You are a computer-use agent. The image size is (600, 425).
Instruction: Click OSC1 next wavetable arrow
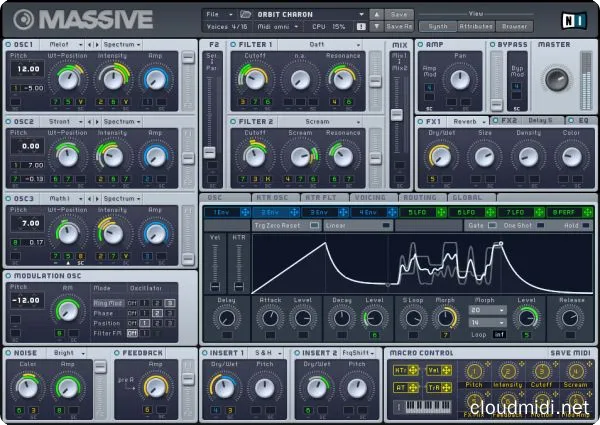[97, 45]
